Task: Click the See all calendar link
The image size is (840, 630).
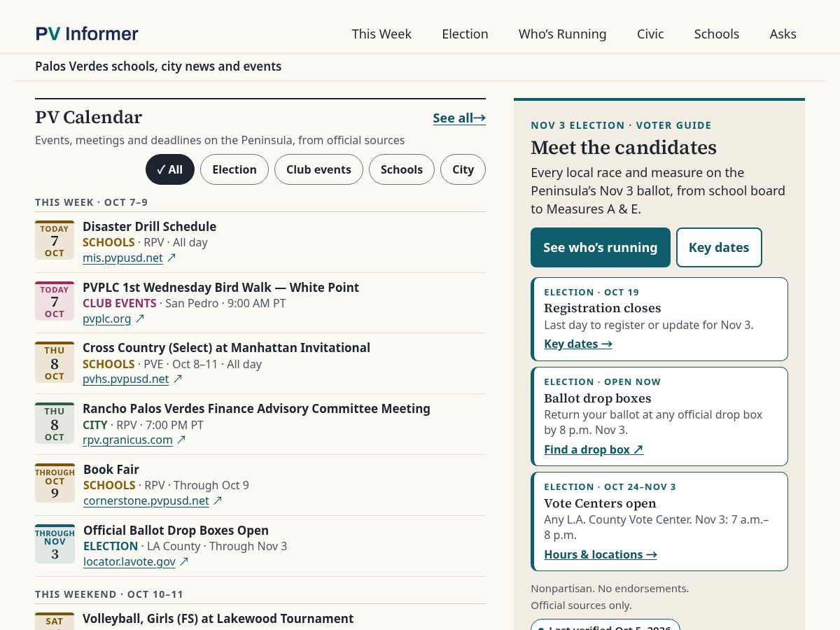Action: point(459,118)
